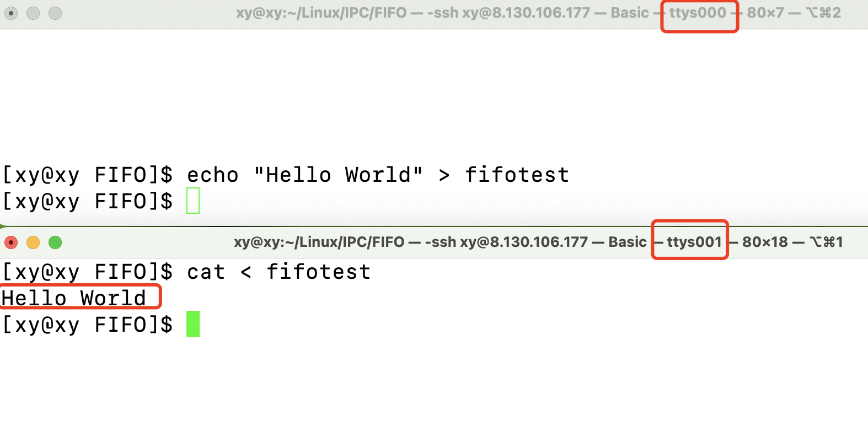
Task: Select the ttys001 label in title bar
Action: click(694, 242)
